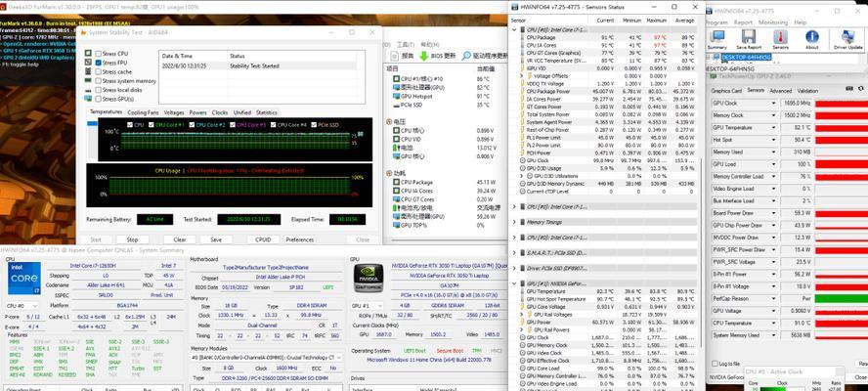
Task: Open the Summary icon in HWiNFO64 toolbar
Action: 717,37
